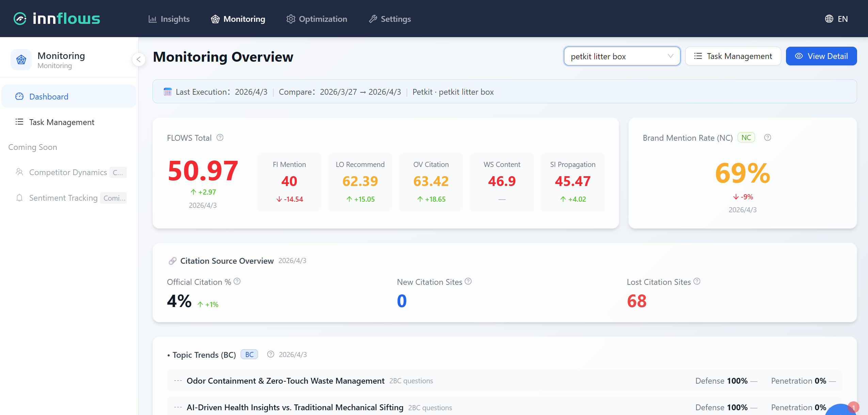This screenshot has width=868, height=415.
Task: Click FLOWS Total help question icon
Action: [x=220, y=138]
